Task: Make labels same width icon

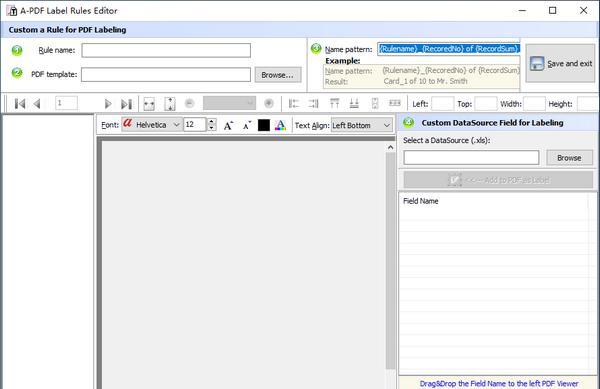Action: coord(395,103)
